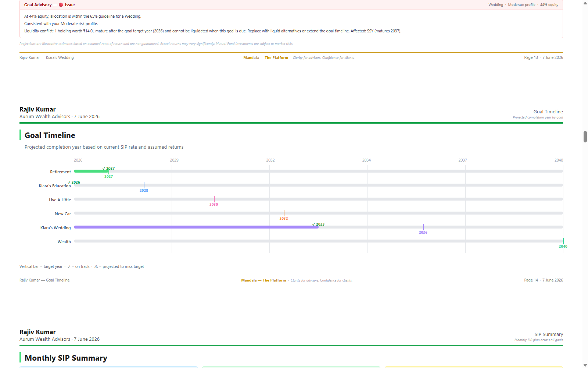Click Kiara's Wedding 2036 target marker
Screen dimensions: 588x368
[x=423, y=227]
